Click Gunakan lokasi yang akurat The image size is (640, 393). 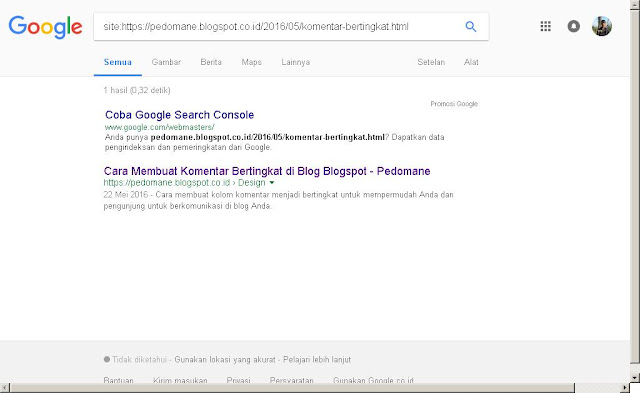[225, 360]
